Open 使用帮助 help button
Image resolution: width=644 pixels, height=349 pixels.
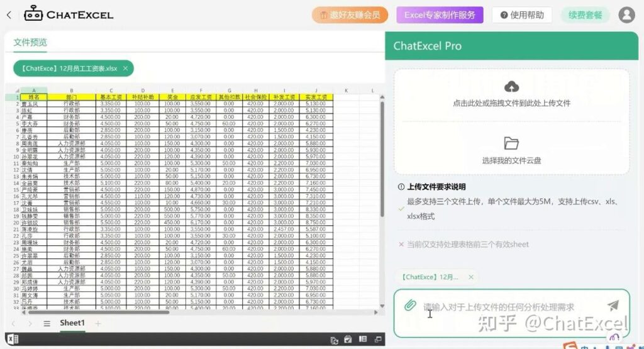click(522, 15)
